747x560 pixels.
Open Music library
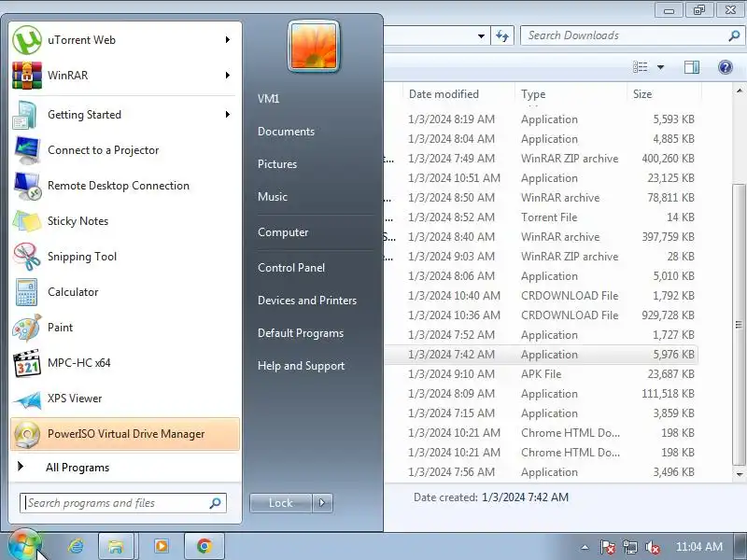273,197
